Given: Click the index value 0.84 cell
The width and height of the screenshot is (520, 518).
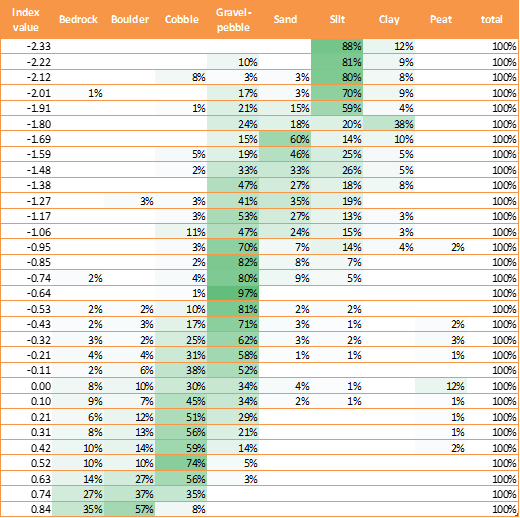Looking at the screenshot, I should coord(26,509).
